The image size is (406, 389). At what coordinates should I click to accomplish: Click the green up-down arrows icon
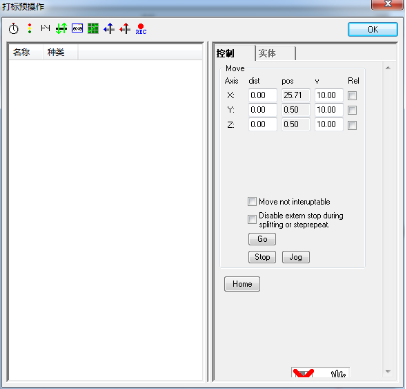pyautogui.click(x=61, y=28)
